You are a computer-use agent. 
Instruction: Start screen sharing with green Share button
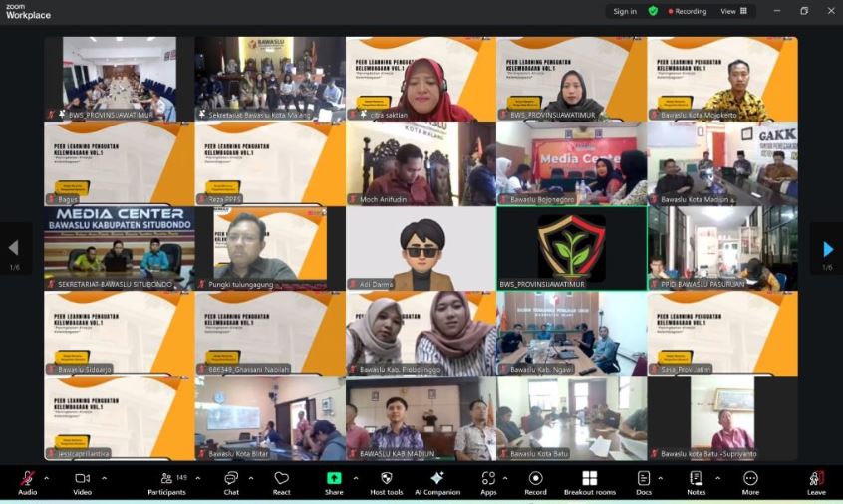tap(334, 483)
